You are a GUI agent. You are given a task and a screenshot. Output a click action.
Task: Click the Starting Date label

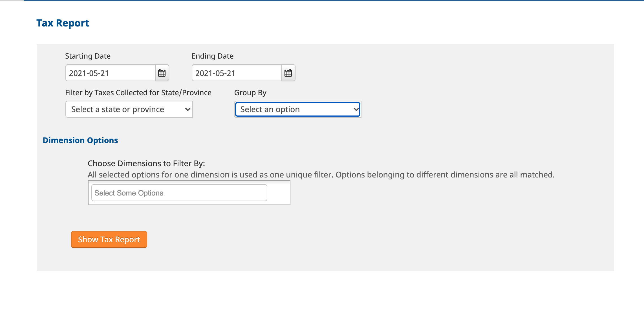(x=88, y=56)
